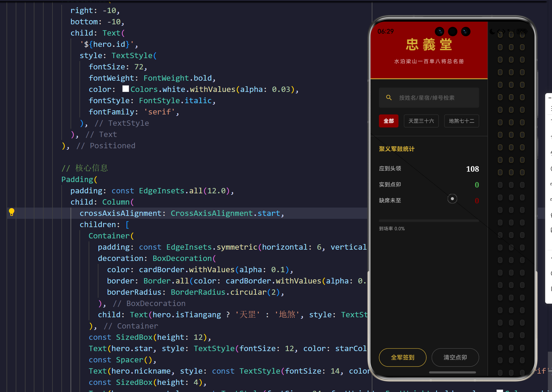
Task: Click 'padding: const EdgeInsets.all(12.0),' line
Action: pos(152,191)
